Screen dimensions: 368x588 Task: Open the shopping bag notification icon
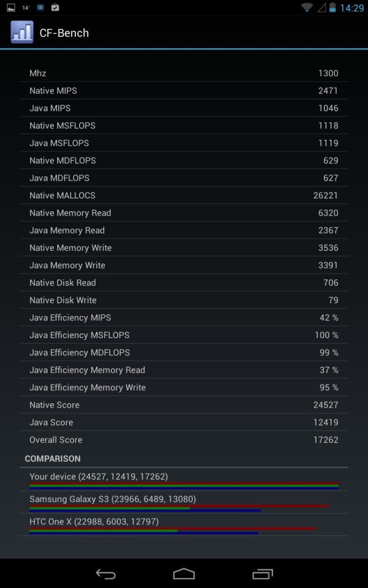(x=55, y=7)
